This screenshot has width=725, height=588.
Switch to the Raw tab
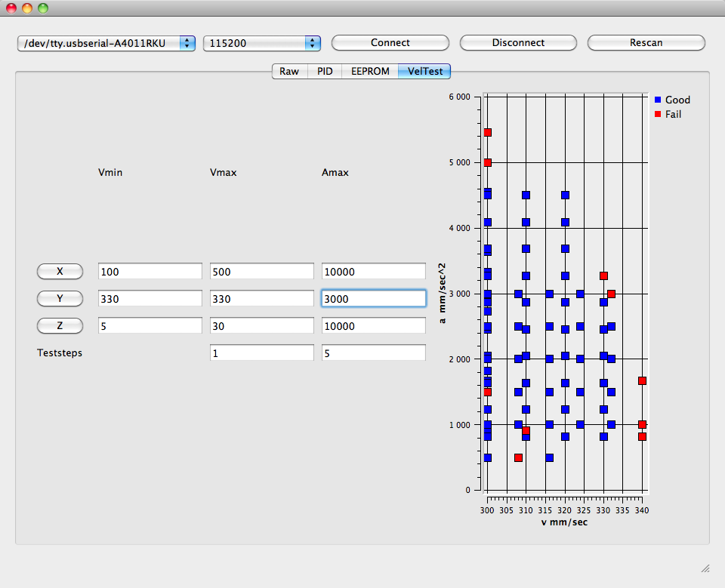pos(289,71)
